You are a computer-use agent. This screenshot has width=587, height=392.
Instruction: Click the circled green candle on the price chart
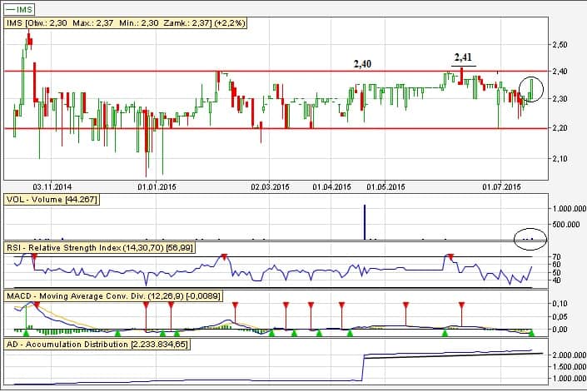coord(531,88)
